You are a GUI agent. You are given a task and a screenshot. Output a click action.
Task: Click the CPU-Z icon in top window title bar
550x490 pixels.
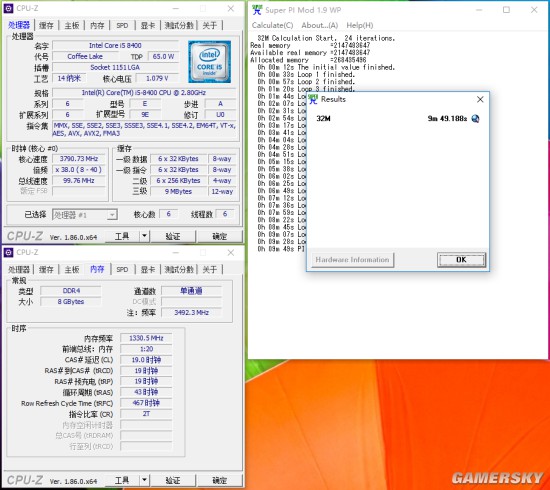point(8,8)
